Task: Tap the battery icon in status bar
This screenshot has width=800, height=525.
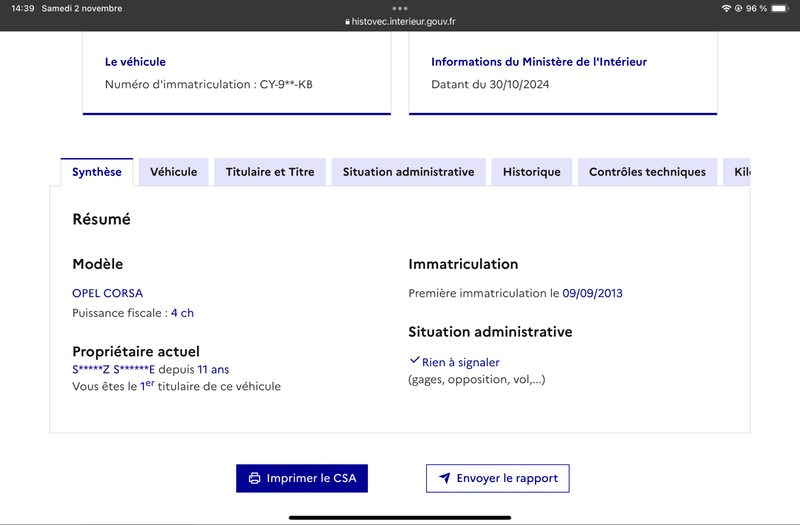Action: click(x=780, y=8)
